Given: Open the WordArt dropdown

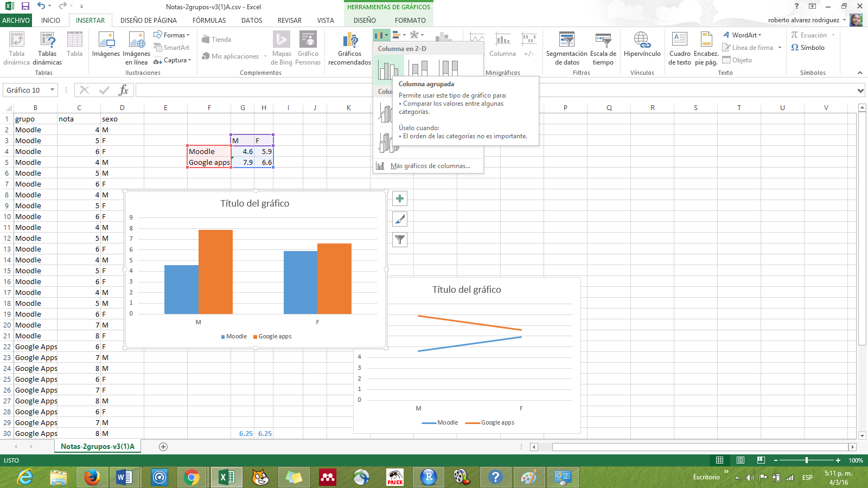Looking at the screenshot, I should [x=742, y=35].
